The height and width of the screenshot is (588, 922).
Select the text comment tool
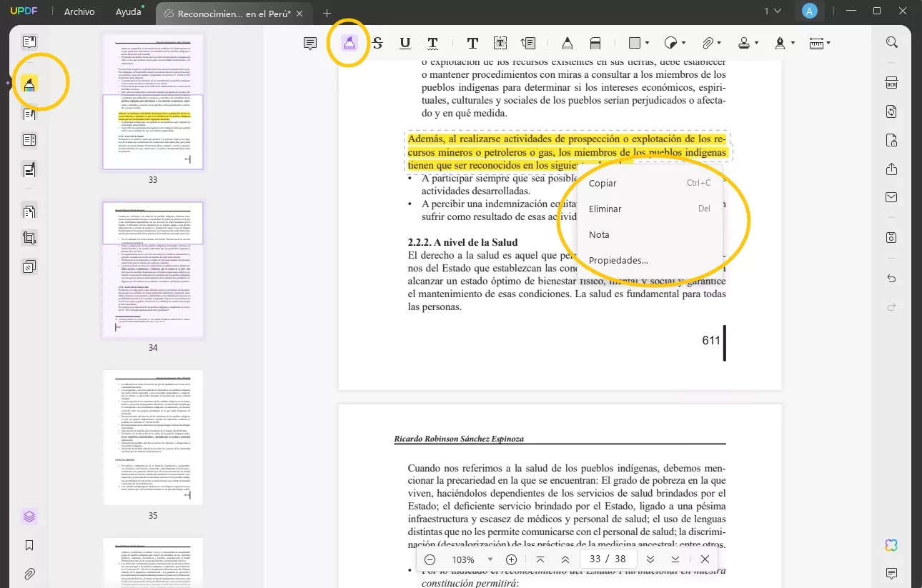click(472, 44)
